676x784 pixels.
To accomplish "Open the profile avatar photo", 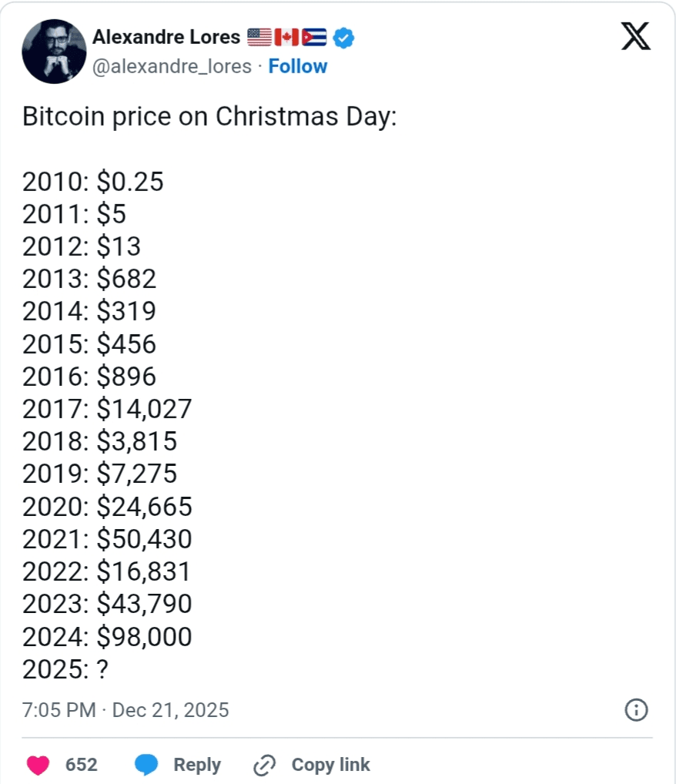I will point(54,52).
